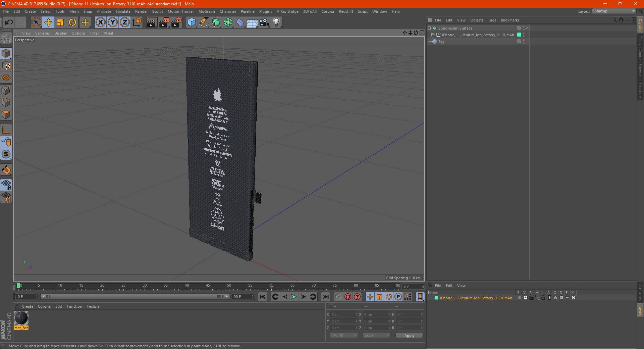Open the Content Browser side tab

tap(640, 63)
